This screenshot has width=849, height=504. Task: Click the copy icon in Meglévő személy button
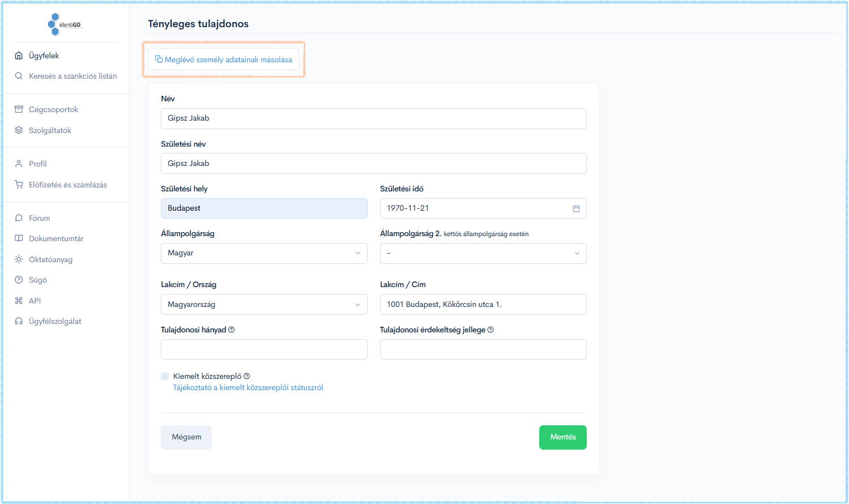coord(159,59)
